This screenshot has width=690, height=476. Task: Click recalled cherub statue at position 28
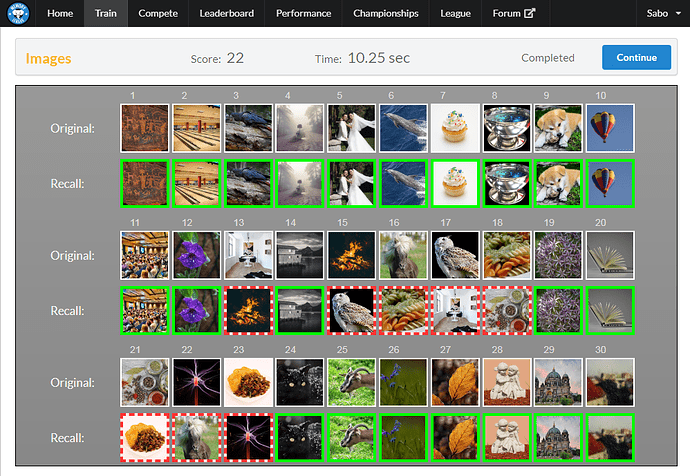506,438
